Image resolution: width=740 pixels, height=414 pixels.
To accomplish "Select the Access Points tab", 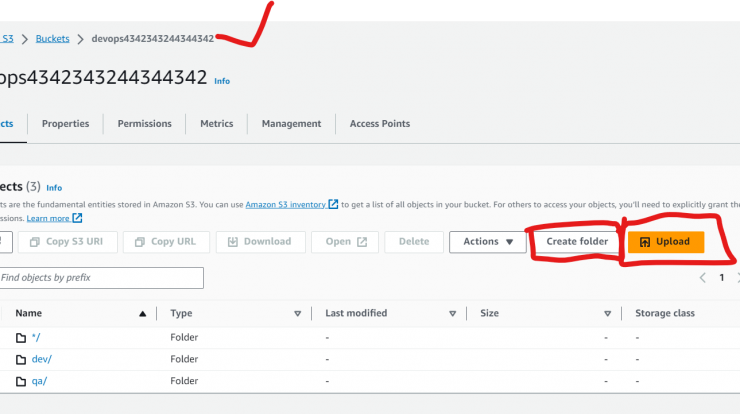I will pyautogui.click(x=380, y=124).
